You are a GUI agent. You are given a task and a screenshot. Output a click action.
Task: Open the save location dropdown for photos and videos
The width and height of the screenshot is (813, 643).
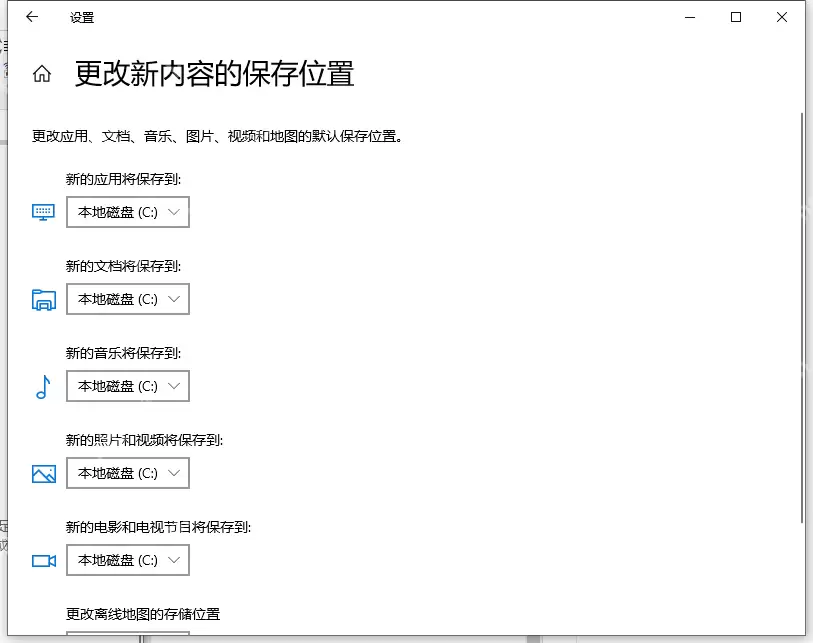coord(127,473)
